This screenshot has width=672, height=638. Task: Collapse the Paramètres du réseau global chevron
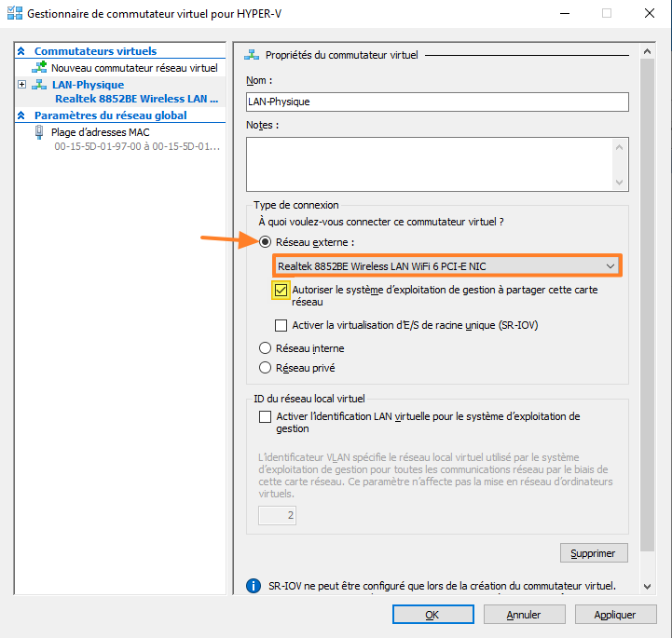pos(22,116)
